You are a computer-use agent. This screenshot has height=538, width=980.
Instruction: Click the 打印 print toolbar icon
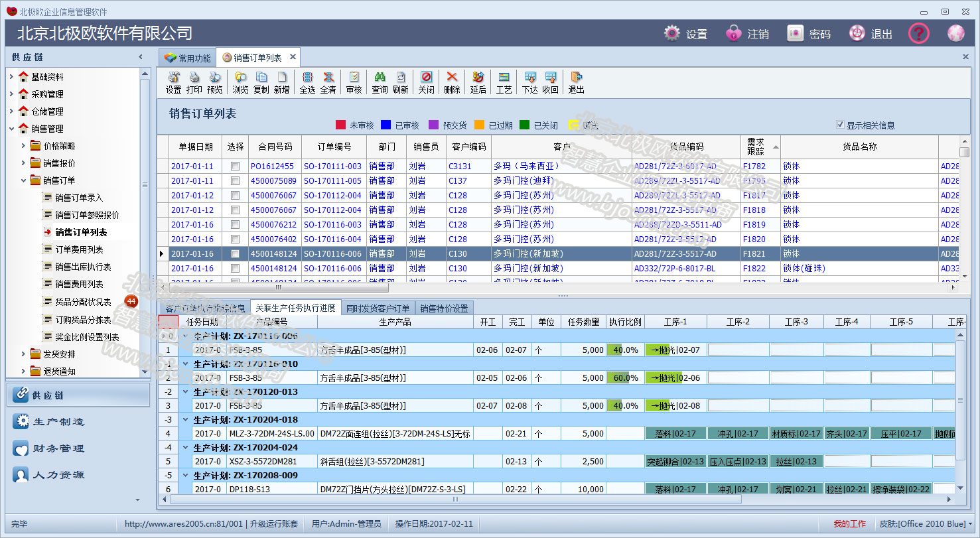tap(194, 77)
